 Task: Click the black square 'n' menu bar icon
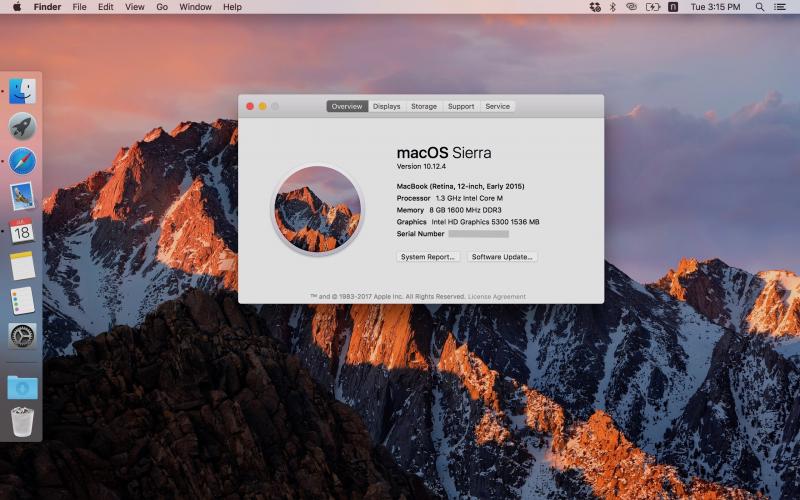(673, 7)
